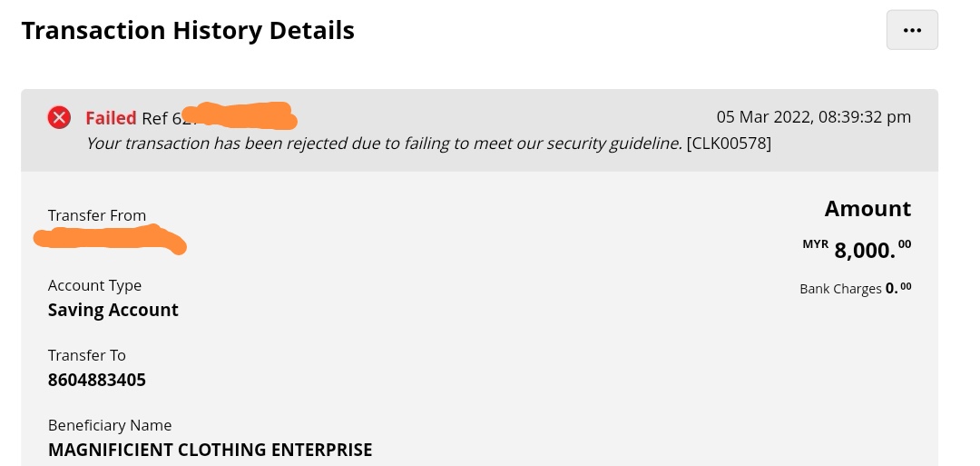Image resolution: width=980 pixels, height=466 pixels.
Task: Click the "Beneficiary Name" label
Action: point(110,425)
